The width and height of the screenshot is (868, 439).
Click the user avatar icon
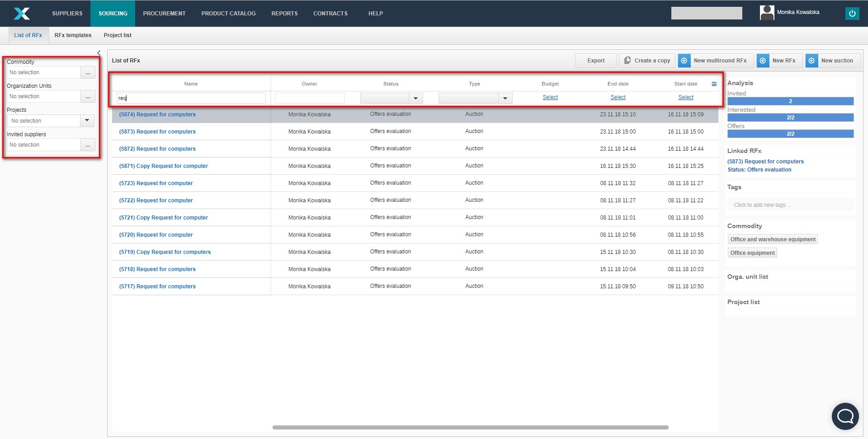coord(767,13)
